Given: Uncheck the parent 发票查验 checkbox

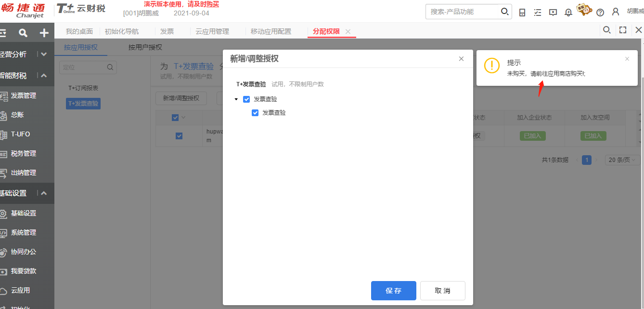Looking at the screenshot, I should pyautogui.click(x=246, y=99).
